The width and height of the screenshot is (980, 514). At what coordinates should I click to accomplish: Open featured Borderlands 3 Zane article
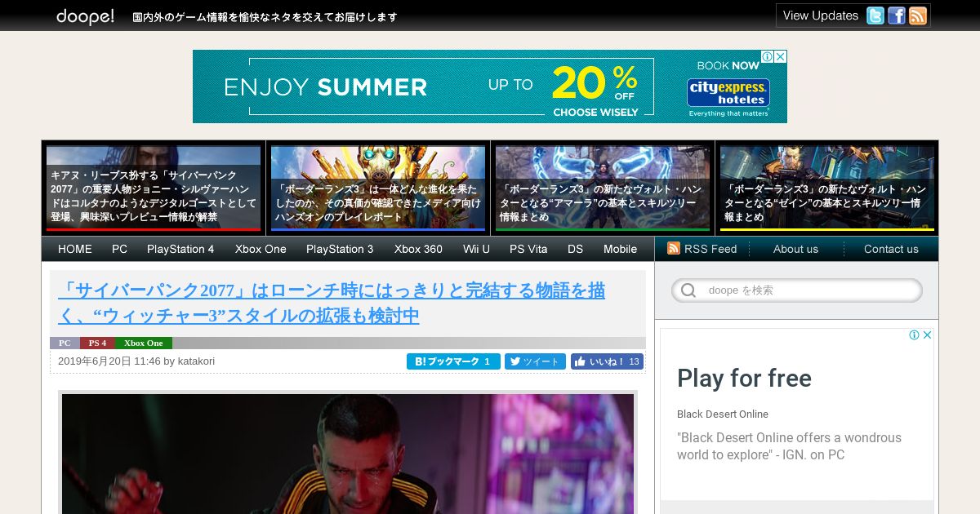pyautogui.click(x=827, y=188)
